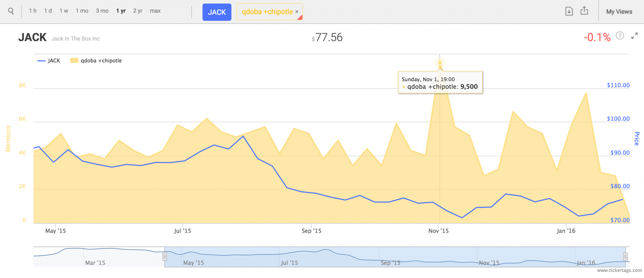Screen dimensions: 644x278
Task: Click the 4K mentions axis label
Action: pyautogui.click(x=22, y=153)
